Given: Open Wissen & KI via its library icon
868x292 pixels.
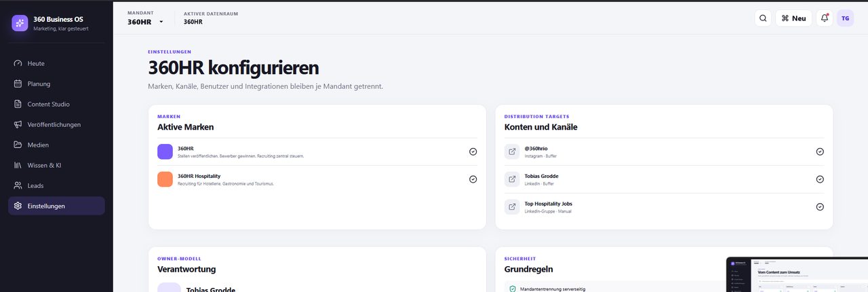Looking at the screenshot, I should click(x=18, y=165).
